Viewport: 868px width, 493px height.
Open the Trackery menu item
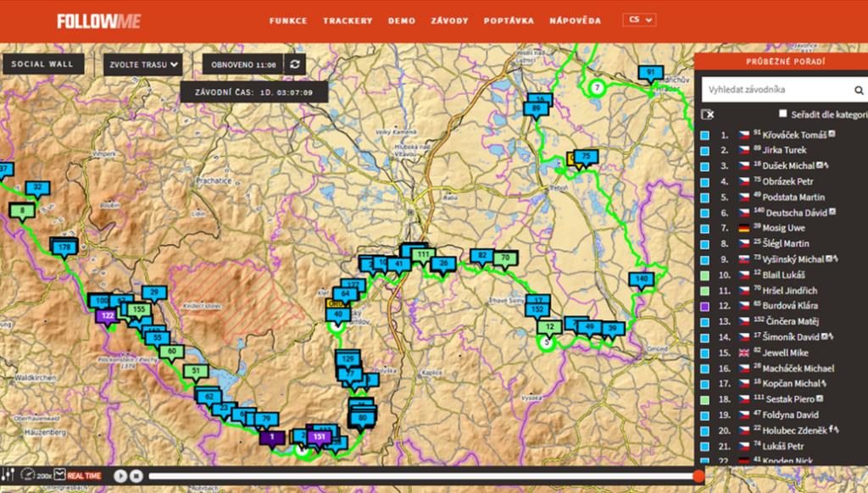point(348,21)
